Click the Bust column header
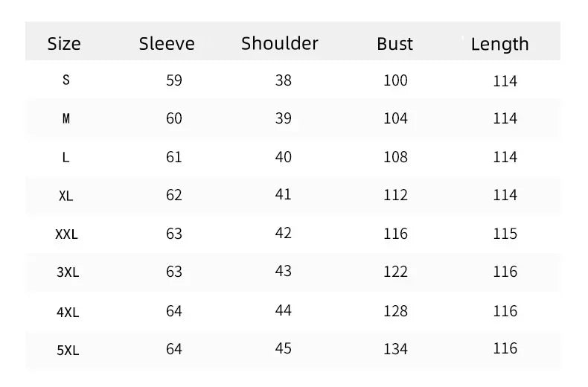588x387 pixels. click(x=394, y=44)
